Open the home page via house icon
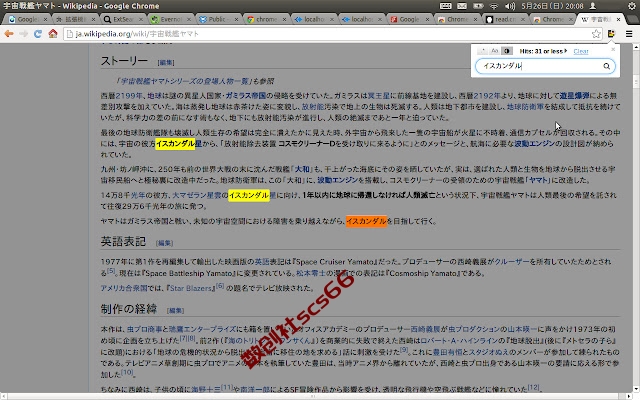The image size is (640, 400). [x=53, y=34]
